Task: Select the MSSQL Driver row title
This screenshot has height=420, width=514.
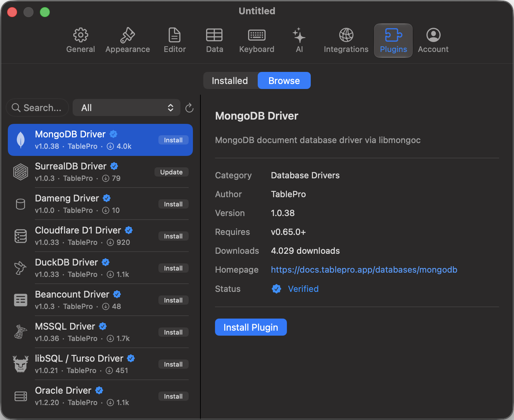Action: pyautogui.click(x=65, y=326)
